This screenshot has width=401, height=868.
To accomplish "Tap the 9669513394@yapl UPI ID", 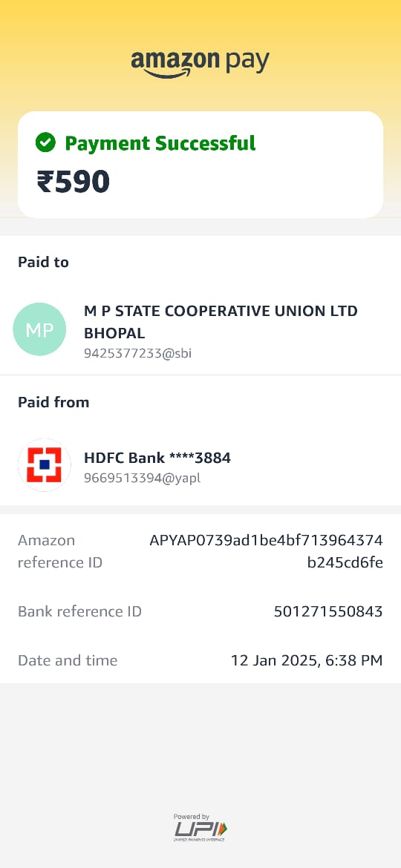I will [x=142, y=478].
